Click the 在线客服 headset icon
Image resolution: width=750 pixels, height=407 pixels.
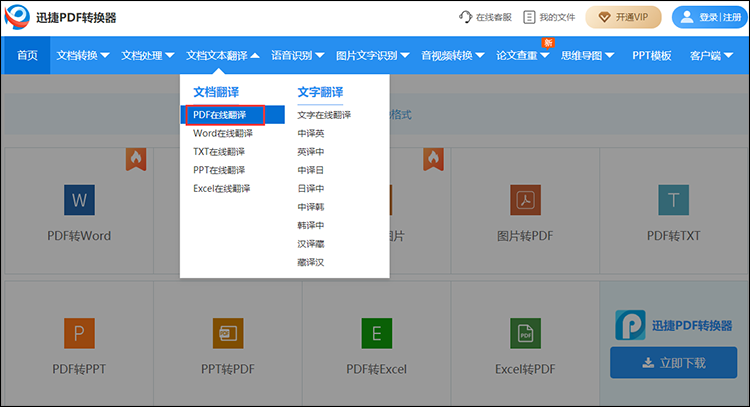pyautogui.click(x=465, y=17)
